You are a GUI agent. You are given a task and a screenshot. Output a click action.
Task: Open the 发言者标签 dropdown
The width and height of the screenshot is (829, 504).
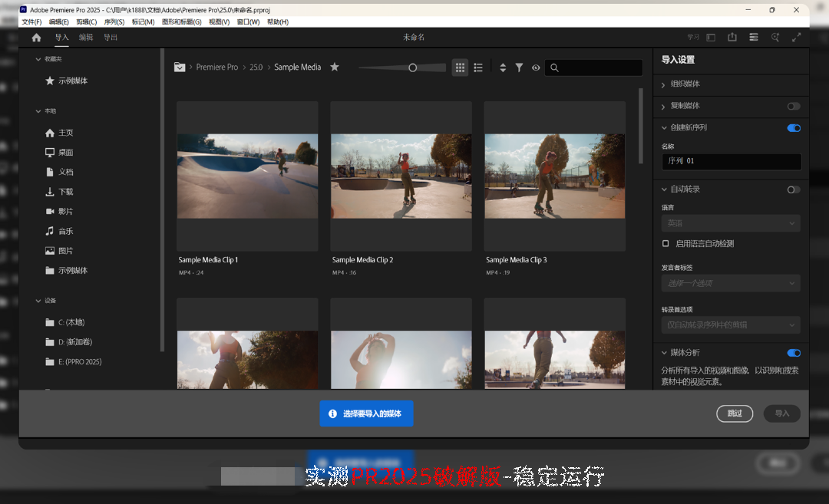tap(731, 283)
